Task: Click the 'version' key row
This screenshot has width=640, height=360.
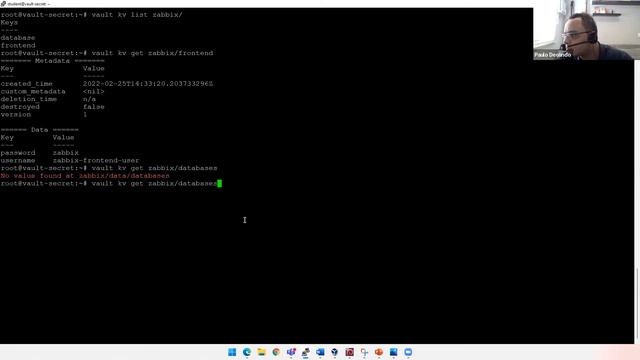Action: [x=44, y=115]
